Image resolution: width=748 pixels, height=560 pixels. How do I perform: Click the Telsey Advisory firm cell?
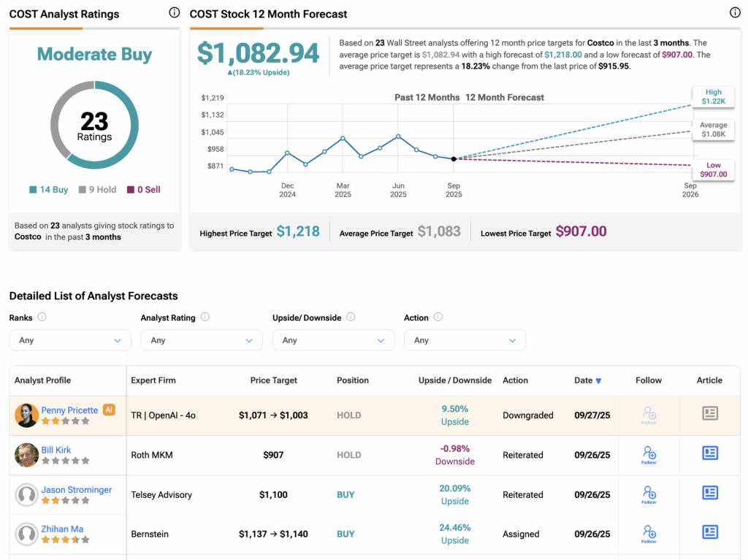coord(161,494)
